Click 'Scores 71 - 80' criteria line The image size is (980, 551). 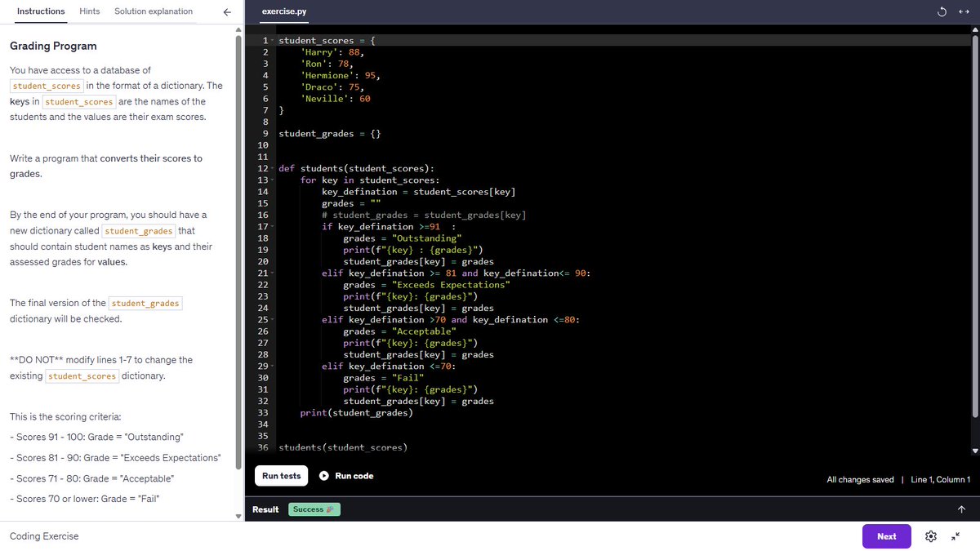point(91,478)
